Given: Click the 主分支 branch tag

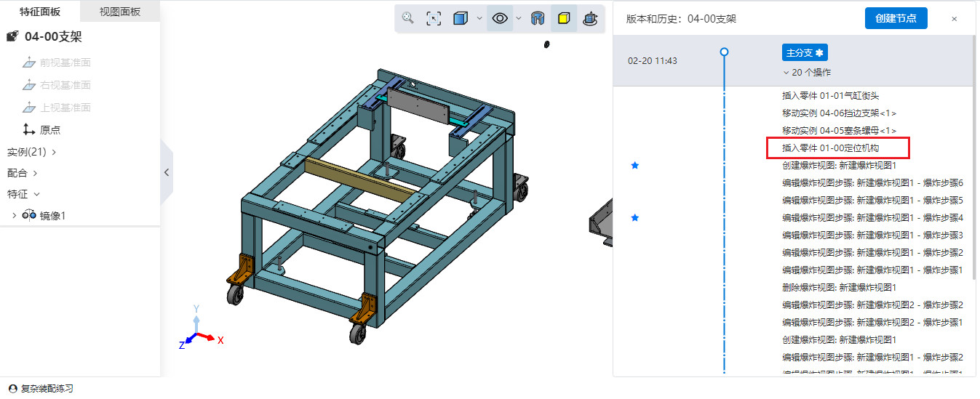Looking at the screenshot, I should [x=805, y=52].
